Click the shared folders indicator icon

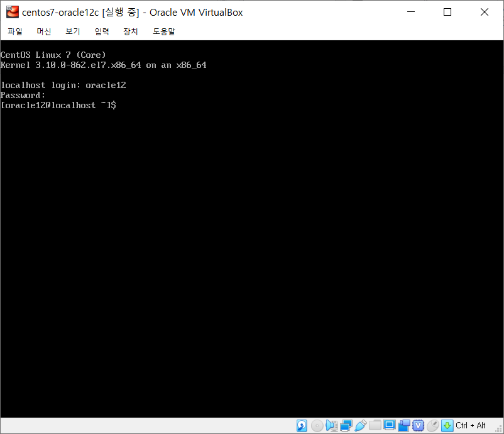[375, 425]
